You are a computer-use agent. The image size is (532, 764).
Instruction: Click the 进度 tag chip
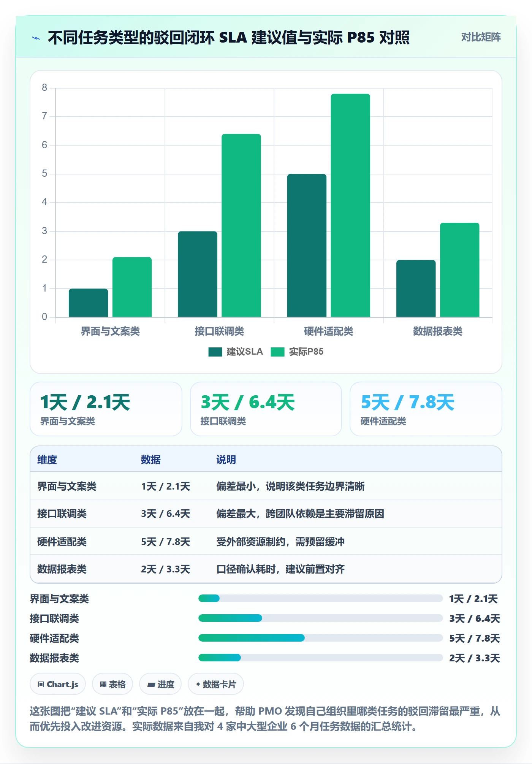160,684
